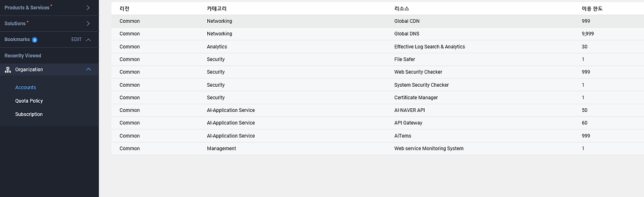This screenshot has height=197, width=644.
Task: Select the AiTems resource row
Action: coord(377,136)
